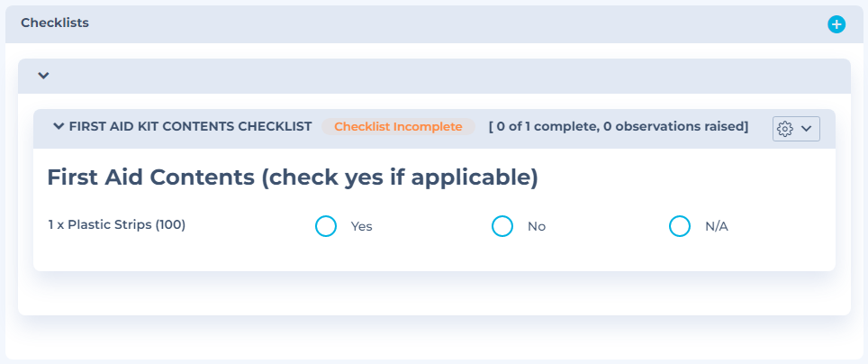Viewport: 868px width, 364px height.
Task: Click the Checklists panel header title
Action: (55, 23)
